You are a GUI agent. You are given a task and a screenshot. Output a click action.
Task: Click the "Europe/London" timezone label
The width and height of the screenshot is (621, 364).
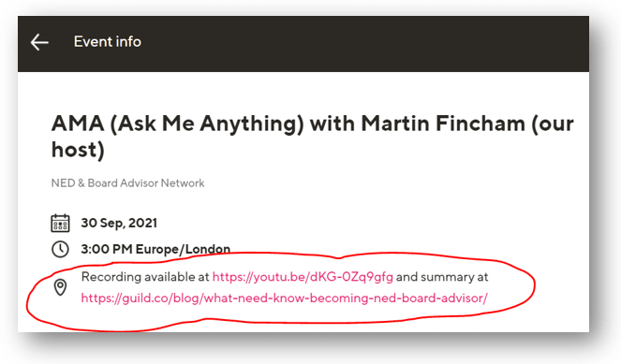(183, 249)
